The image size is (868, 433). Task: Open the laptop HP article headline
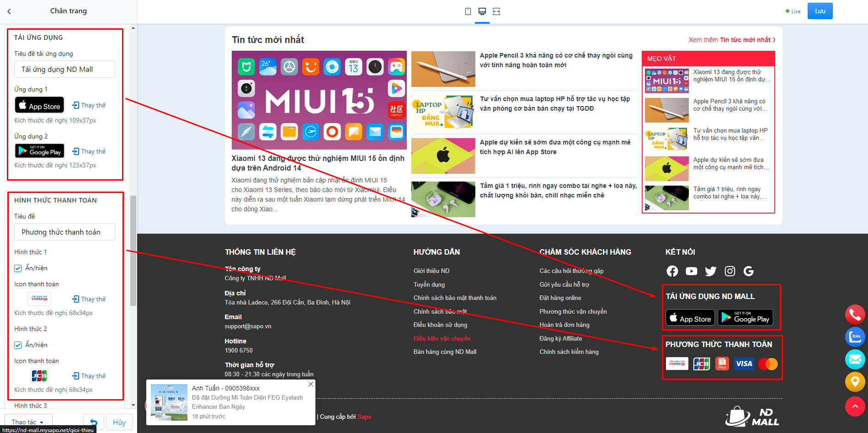[555, 104]
